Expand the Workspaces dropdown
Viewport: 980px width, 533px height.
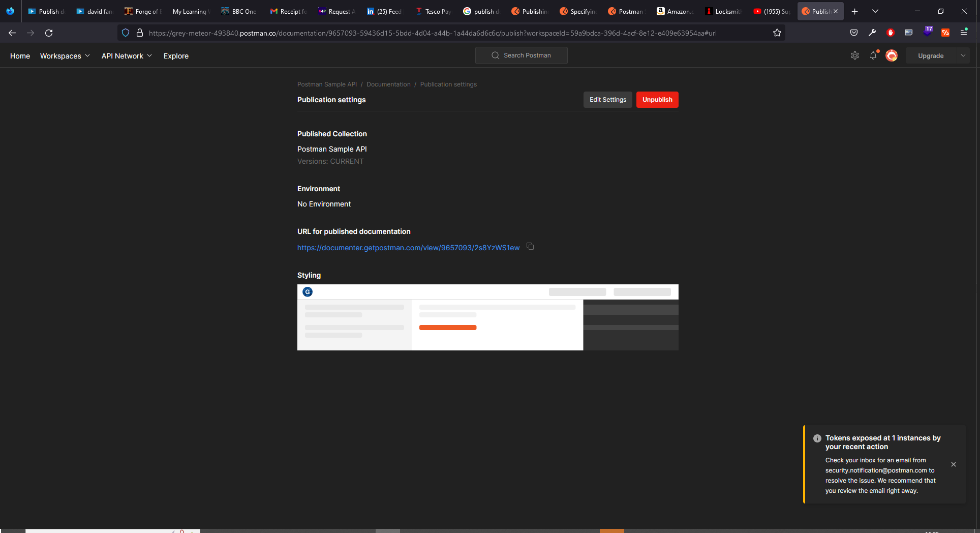(x=65, y=56)
